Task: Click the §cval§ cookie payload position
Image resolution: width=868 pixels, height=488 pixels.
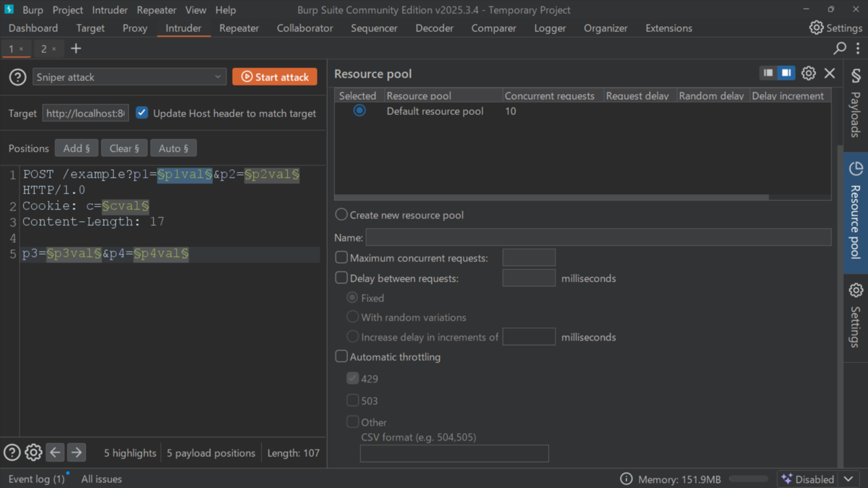Action: [125, 206]
